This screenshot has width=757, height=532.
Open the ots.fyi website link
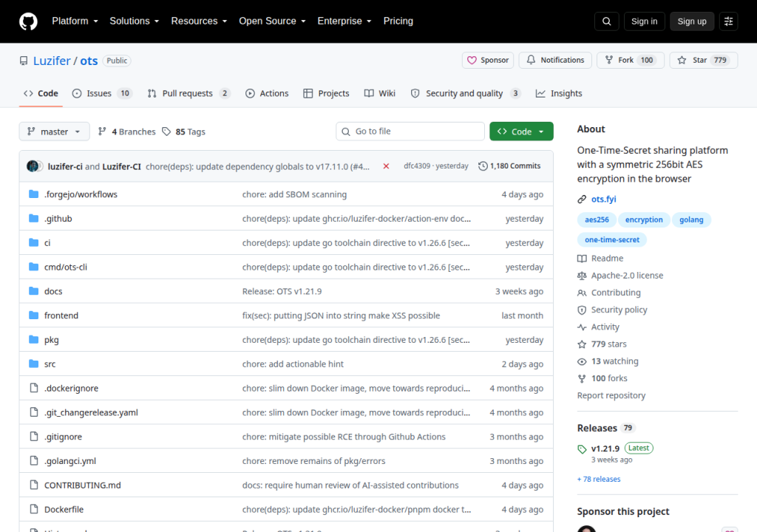coord(603,199)
